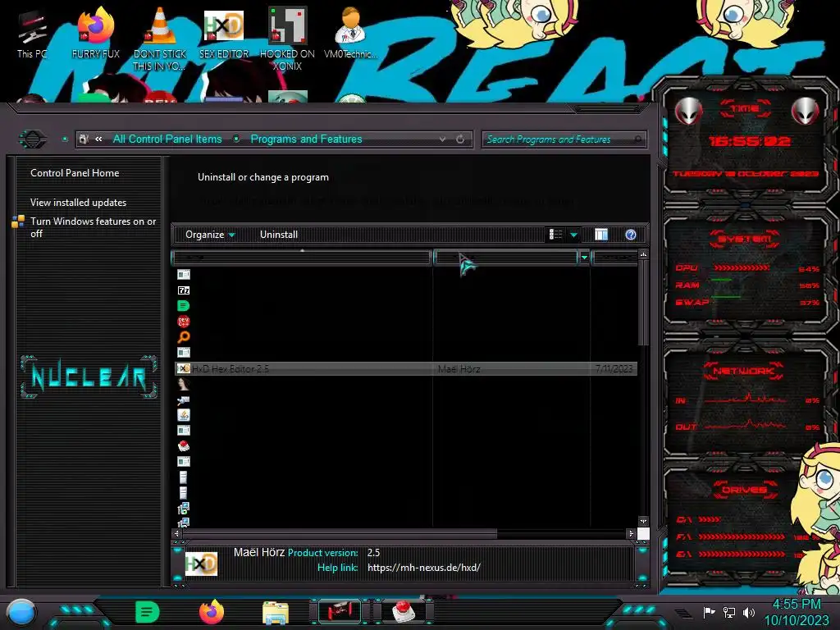This screenshot has width=840, height=630.
Task: Open the Organize dropdown menu
Action: tap(210, 235)
